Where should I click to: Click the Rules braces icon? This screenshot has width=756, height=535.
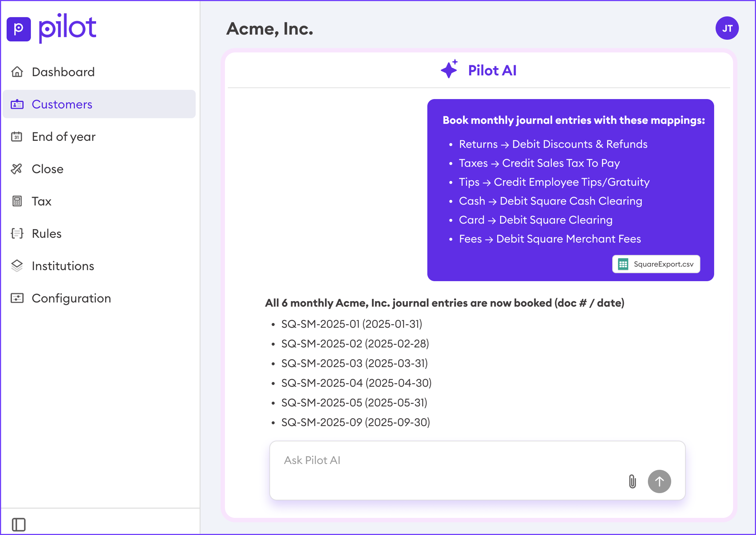17,233
